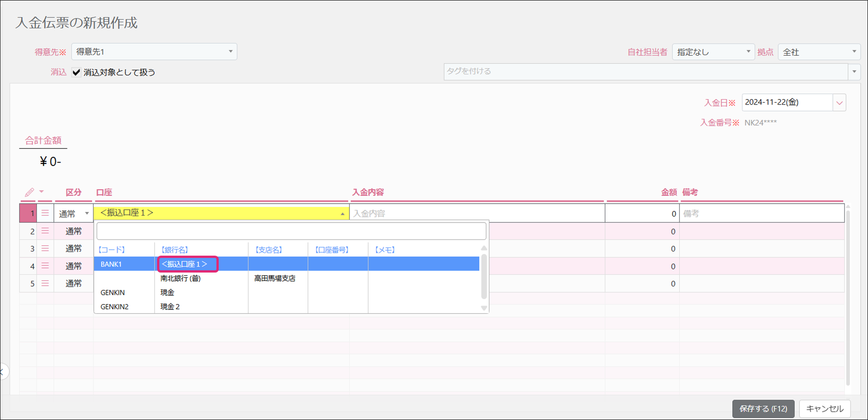Click the row 1 hamburger menu icon
This screenshot has height=420, width=868.
pyautogui.click(x=45, y=213)
